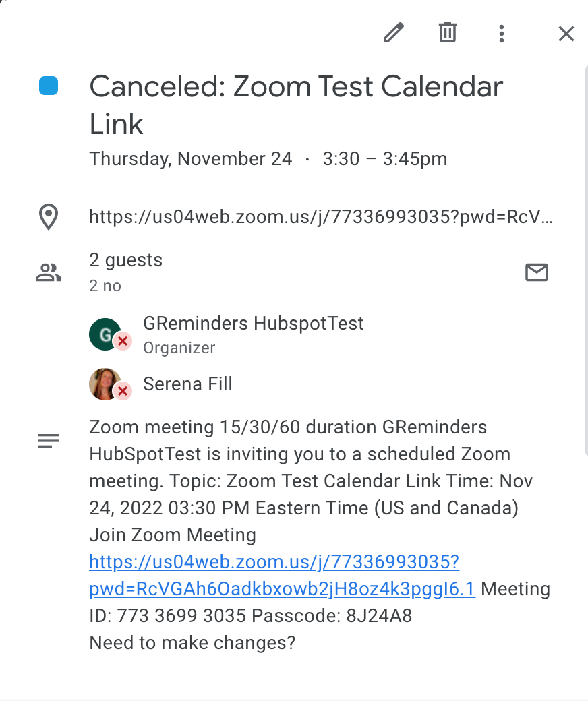This screenshot has height=701, width=588.
Task: Click the red declined badge on Serena Fill
Action: [x=122, y=392]
